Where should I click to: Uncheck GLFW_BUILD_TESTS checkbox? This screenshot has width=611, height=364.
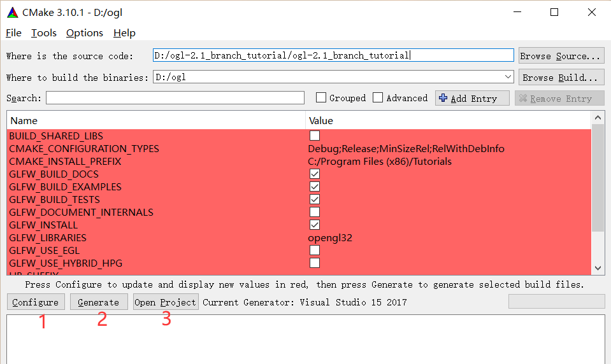coord(315,199)
